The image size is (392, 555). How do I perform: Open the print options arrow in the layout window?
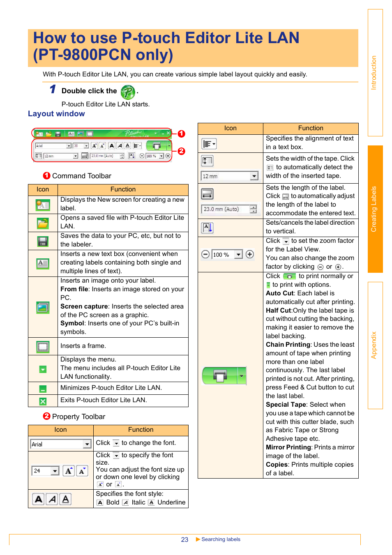(169, 145)
